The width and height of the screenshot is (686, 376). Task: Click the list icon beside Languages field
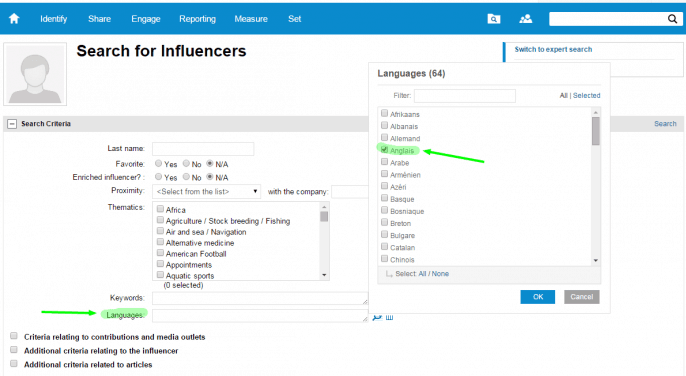(389, 317)
